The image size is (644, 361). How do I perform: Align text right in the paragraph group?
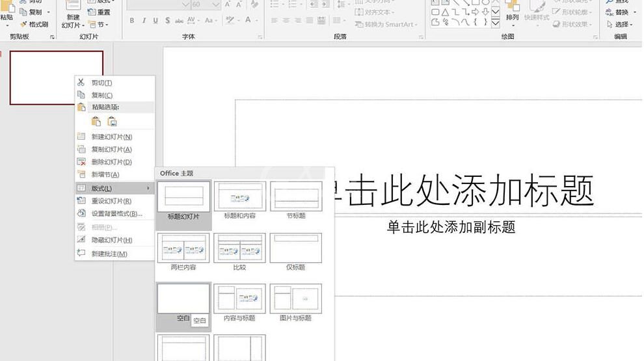coord(298,20)
